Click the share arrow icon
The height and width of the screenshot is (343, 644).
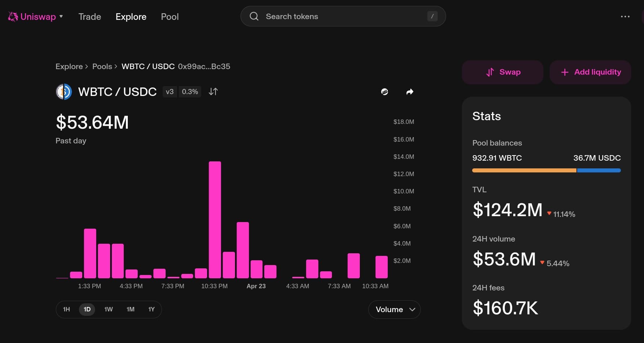coord(410,92)
